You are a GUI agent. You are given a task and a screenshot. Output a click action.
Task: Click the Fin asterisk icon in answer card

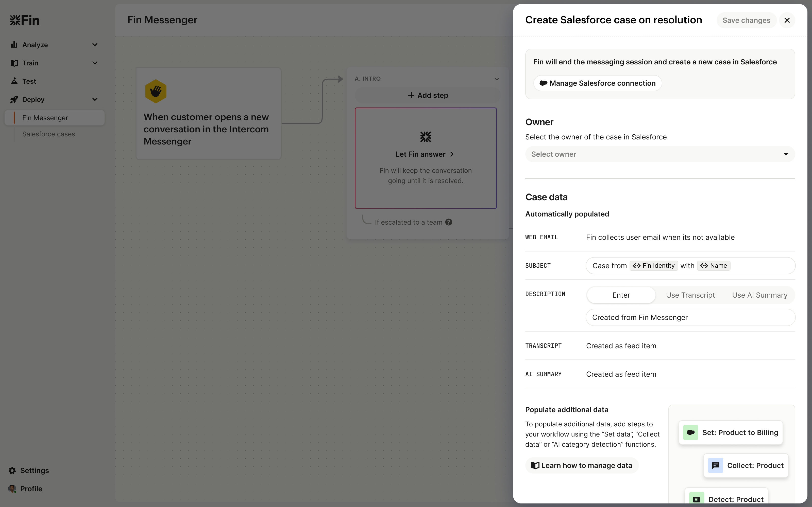pyautogui.click(x=426, y=137)
